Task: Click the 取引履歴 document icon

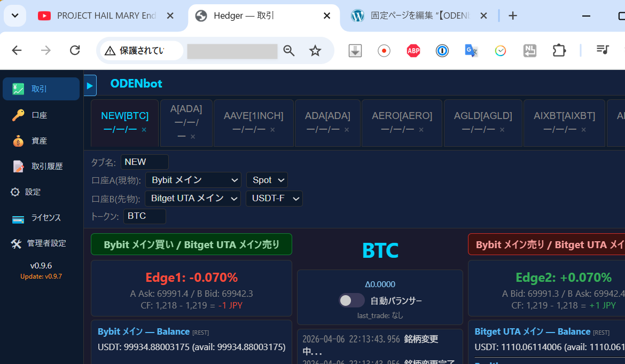Action: point(19,167)
